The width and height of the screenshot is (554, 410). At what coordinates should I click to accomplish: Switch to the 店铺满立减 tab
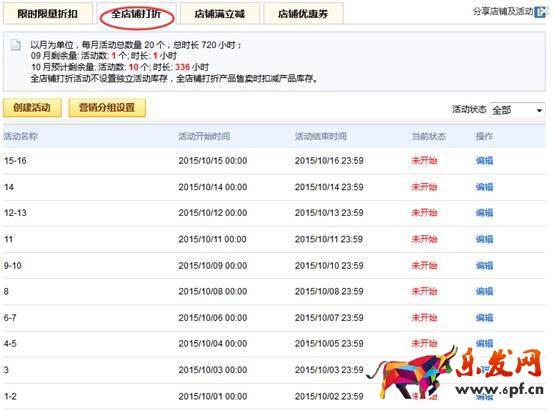[219, 13]
